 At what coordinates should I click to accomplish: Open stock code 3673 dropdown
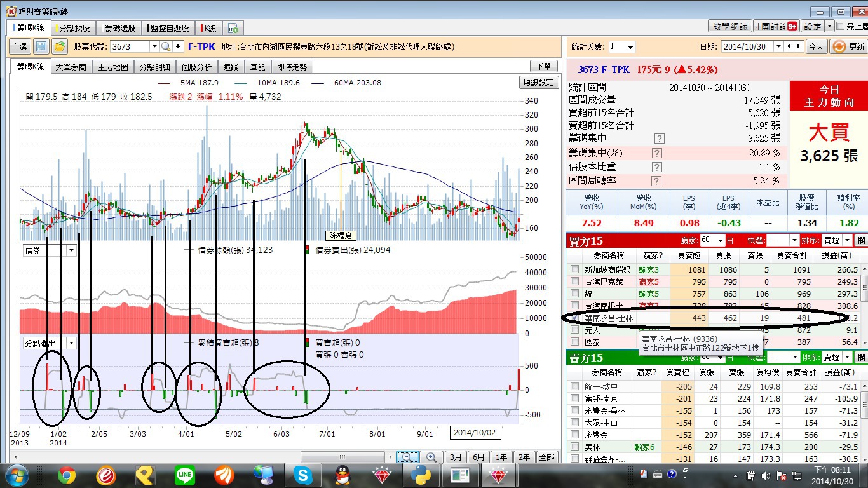coord(154,46)
